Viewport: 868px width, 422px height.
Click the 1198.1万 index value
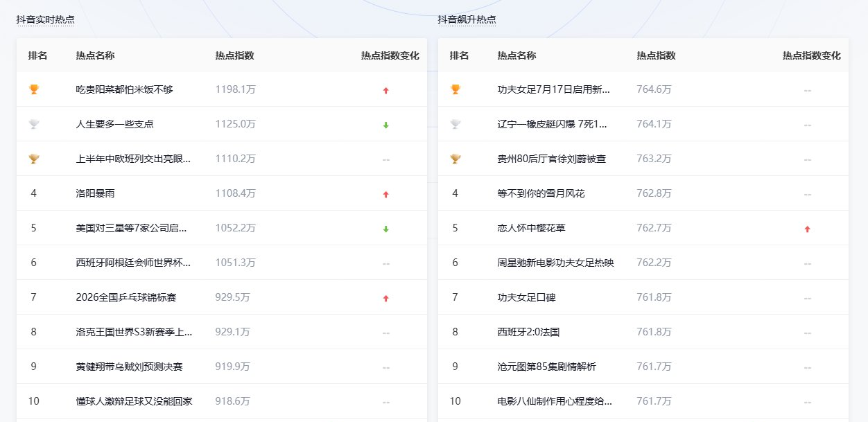click(236, 89)
